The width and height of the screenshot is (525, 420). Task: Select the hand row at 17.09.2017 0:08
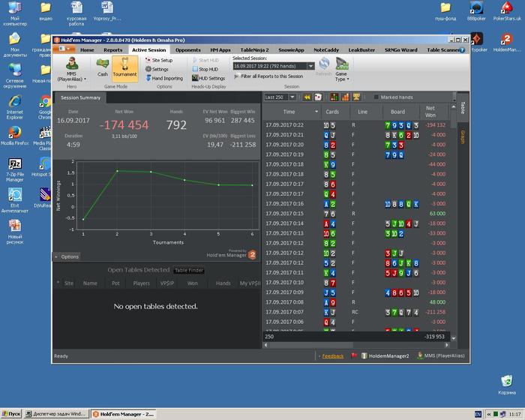click(356, 302)
